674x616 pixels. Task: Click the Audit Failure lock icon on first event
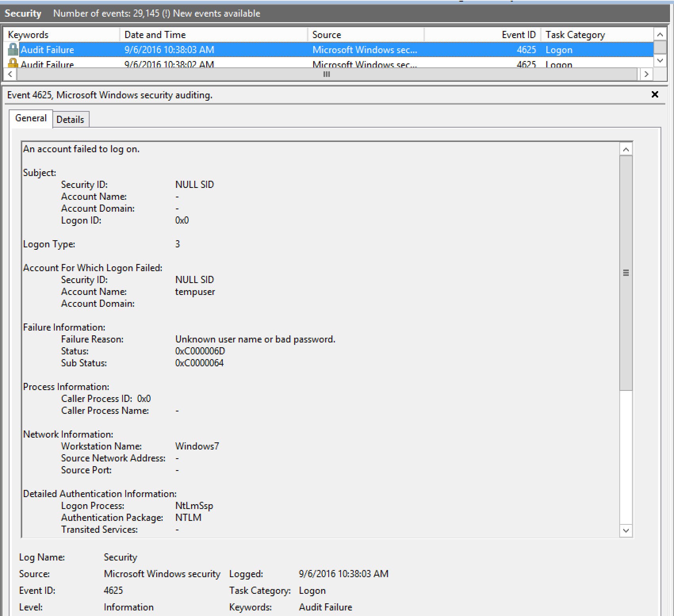click(x=13, y=50)
